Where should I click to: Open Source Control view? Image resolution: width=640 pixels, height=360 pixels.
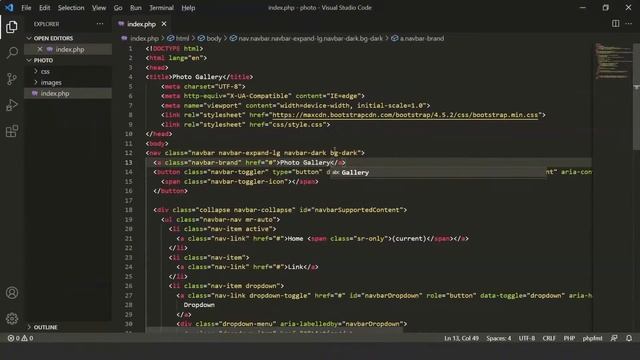pos(12,79)
